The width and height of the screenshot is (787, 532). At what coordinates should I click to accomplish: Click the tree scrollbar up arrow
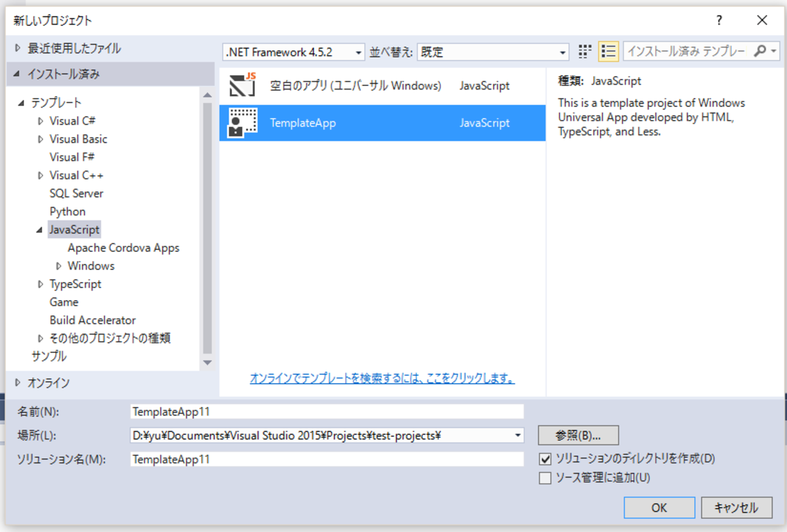click(208, 96)
